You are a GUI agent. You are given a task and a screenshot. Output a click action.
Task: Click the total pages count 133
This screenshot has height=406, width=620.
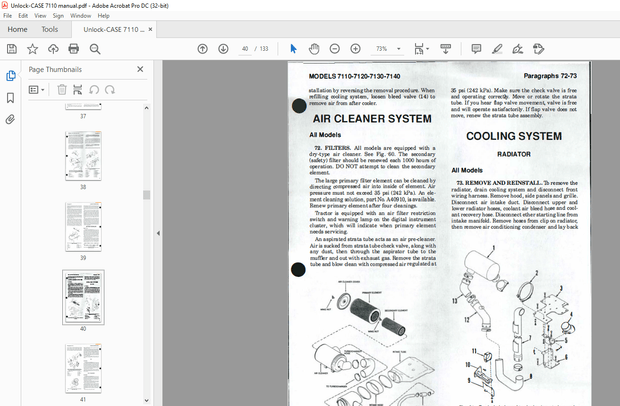point(264,49)
